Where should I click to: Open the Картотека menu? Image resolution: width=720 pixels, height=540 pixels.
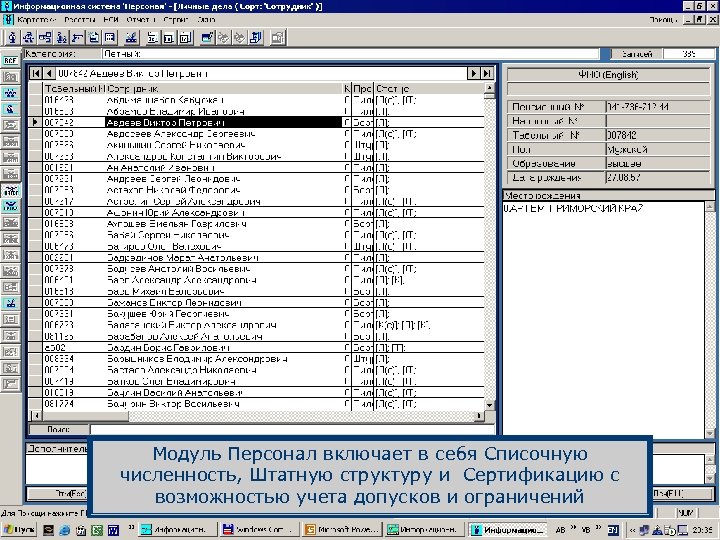click(x=36, y=20)
